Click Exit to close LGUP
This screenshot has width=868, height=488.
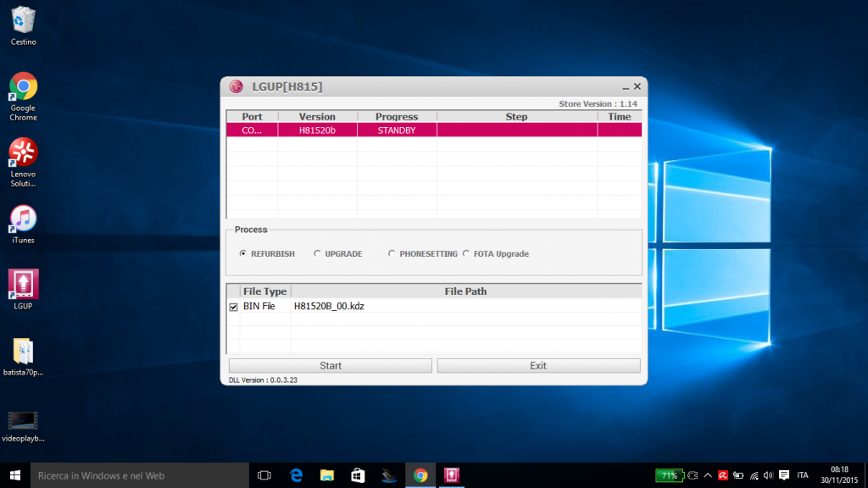538,365
